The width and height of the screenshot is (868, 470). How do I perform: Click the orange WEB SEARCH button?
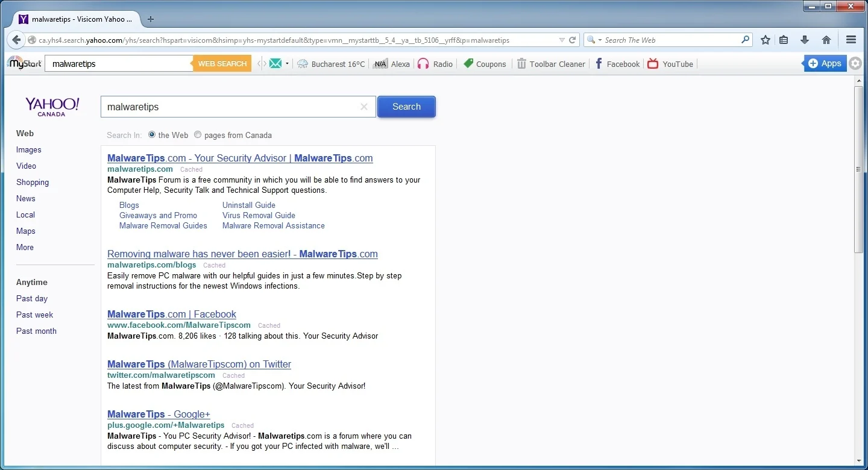click(x=222, y=63)
